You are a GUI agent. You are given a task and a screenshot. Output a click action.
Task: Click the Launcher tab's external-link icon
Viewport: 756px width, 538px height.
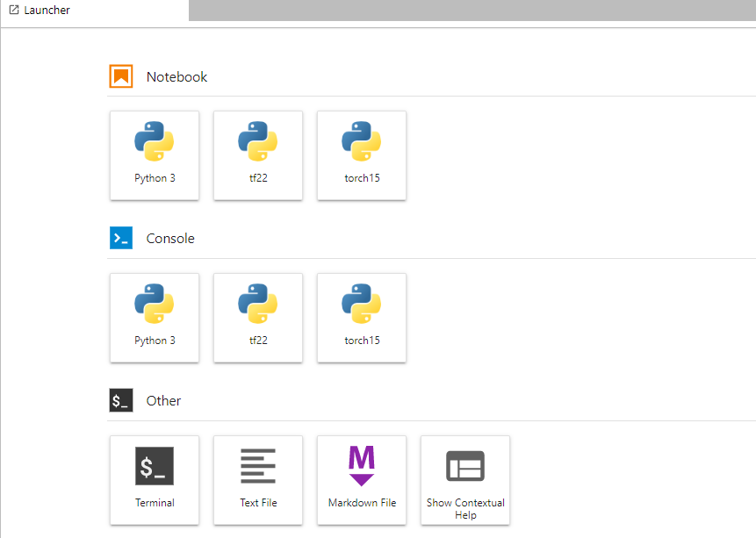pos(14,10)
